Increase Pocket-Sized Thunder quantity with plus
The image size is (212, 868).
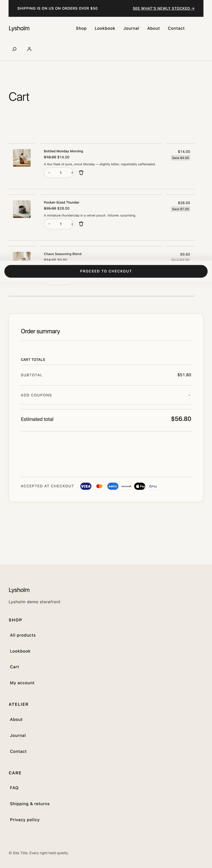[72, 224]
